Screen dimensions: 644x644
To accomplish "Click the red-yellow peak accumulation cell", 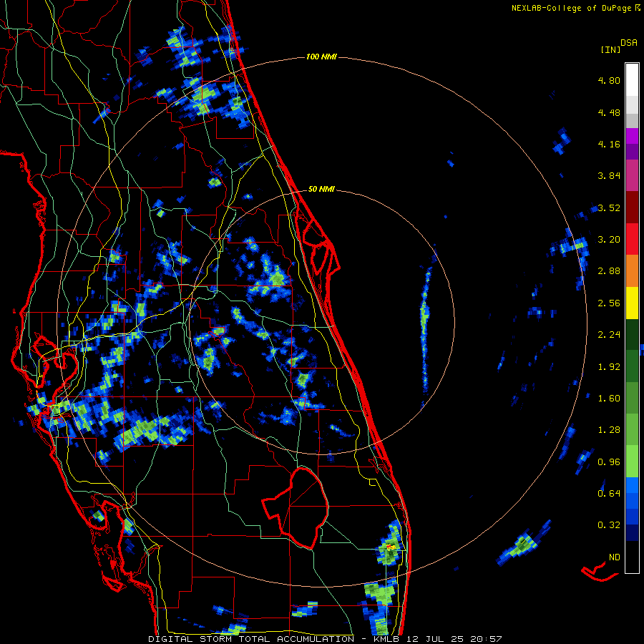I will click(x=390, y=547).
